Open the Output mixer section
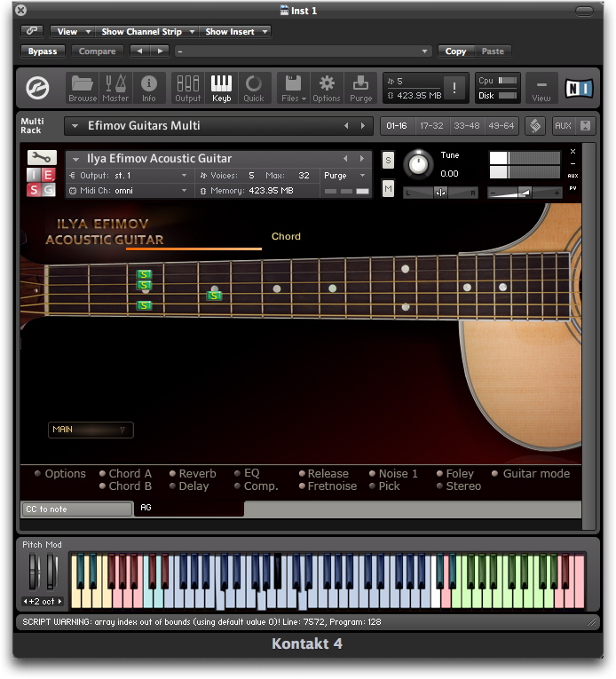 click(x=188, y=89)
